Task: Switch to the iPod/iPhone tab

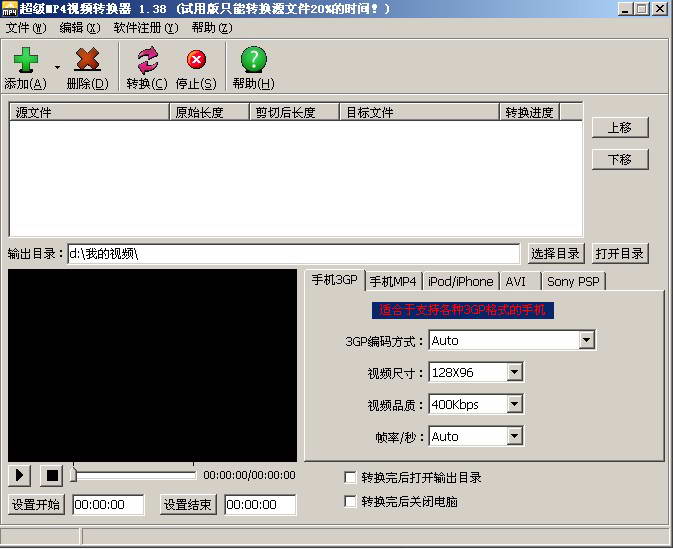Action: (x=460, y=282)
